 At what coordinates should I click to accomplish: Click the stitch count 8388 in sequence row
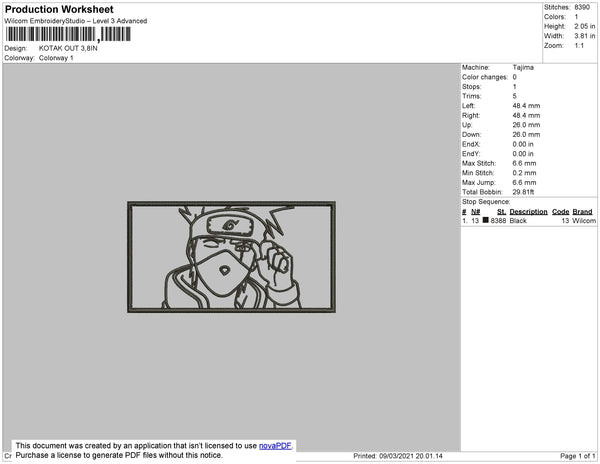point(498,221)
